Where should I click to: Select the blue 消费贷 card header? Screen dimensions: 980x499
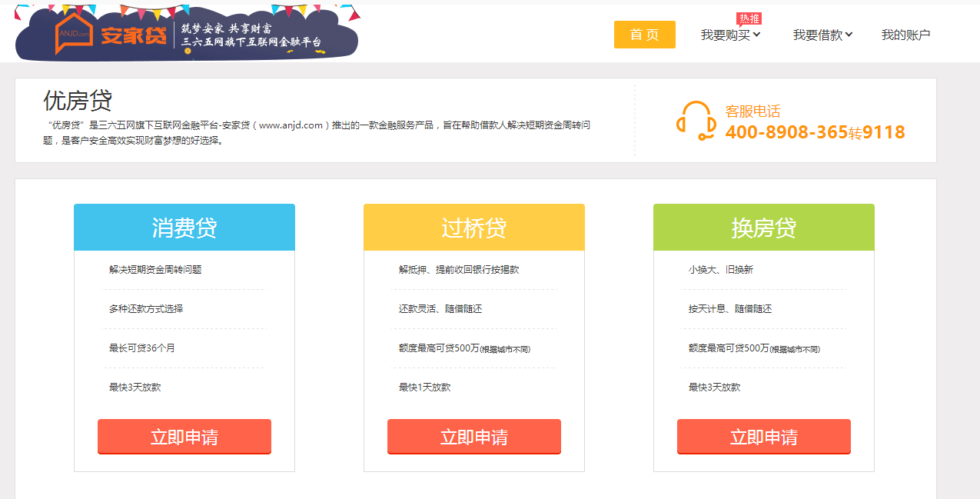pos(184,228)
